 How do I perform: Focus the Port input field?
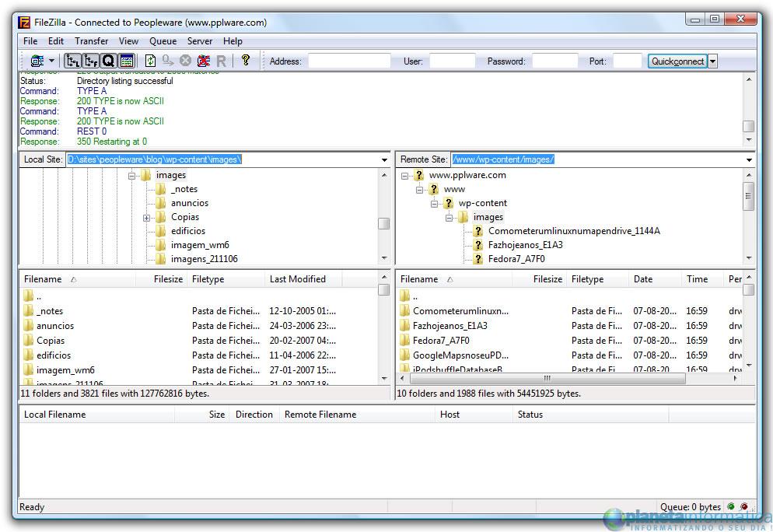627,61
